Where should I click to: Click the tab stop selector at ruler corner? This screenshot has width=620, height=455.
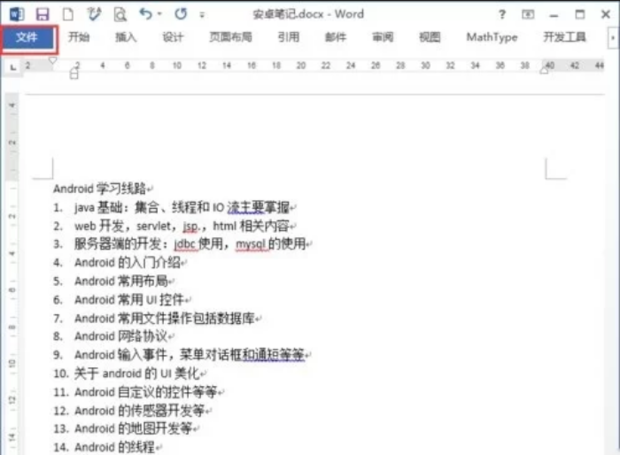click(13, 67)
